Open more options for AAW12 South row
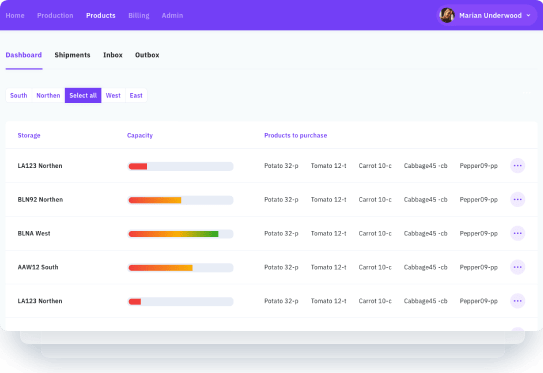 point(517,267)
